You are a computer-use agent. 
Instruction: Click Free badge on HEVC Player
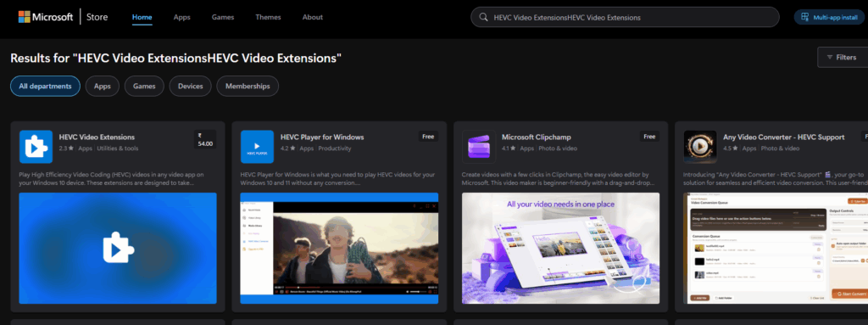(x=428, y=137)
